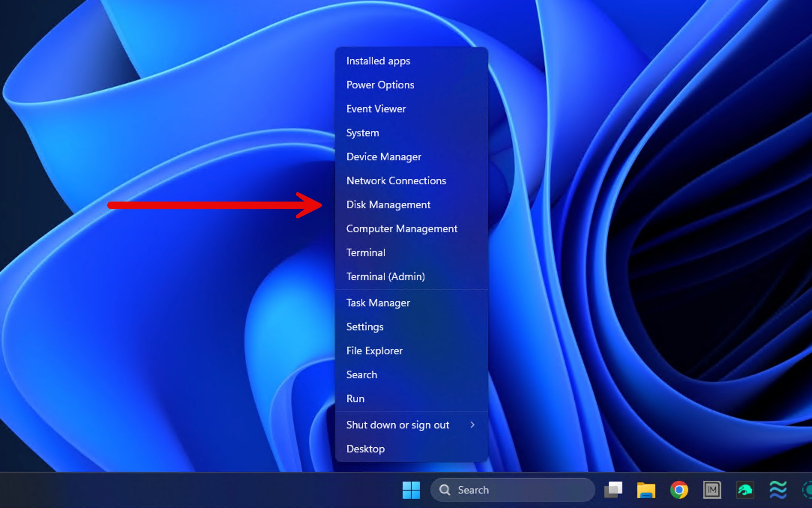Open Terminal (Admin)
This screenshot has height=508, width=812.
(411, 276)
